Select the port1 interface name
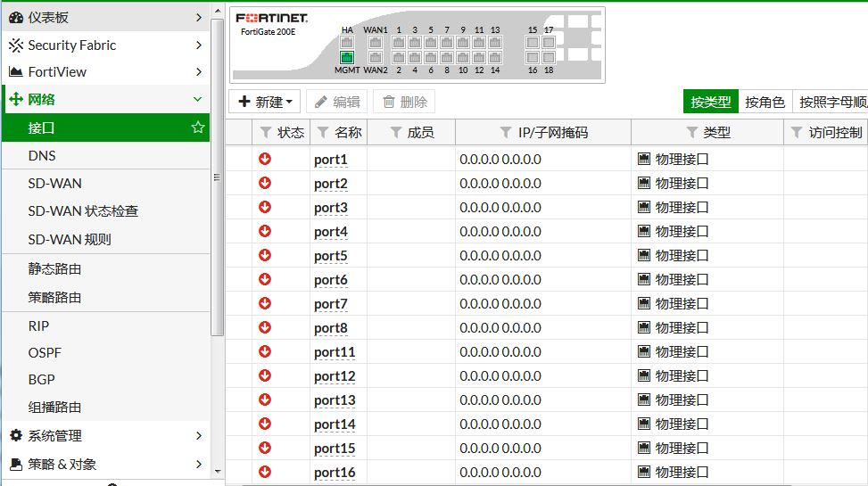Viewport: 868px width, 486px height. [x=330, y=160]
